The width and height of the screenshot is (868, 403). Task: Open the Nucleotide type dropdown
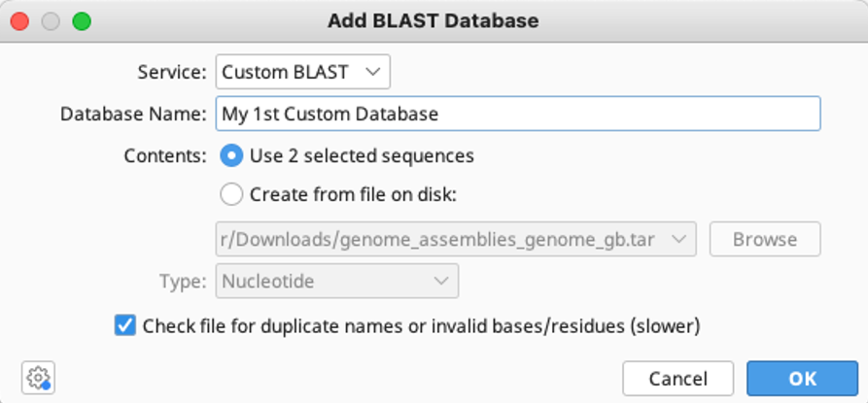[337, 281]
